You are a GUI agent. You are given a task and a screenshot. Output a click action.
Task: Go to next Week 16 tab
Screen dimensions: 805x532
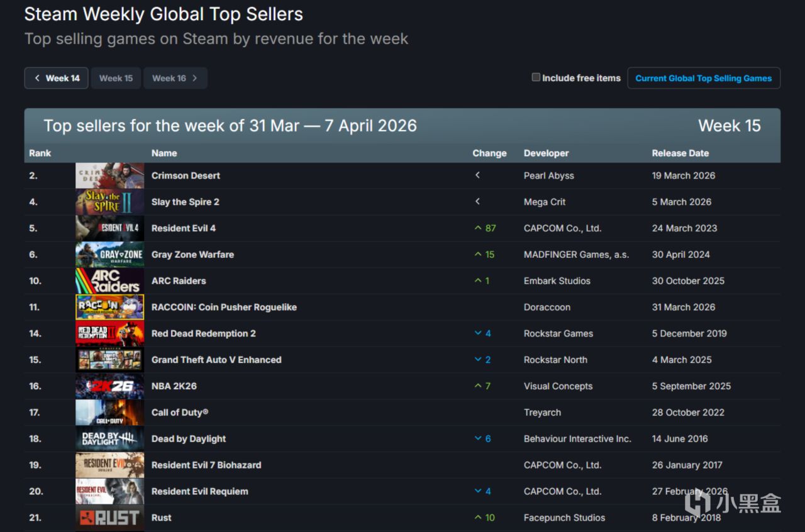tap(175, 79)
